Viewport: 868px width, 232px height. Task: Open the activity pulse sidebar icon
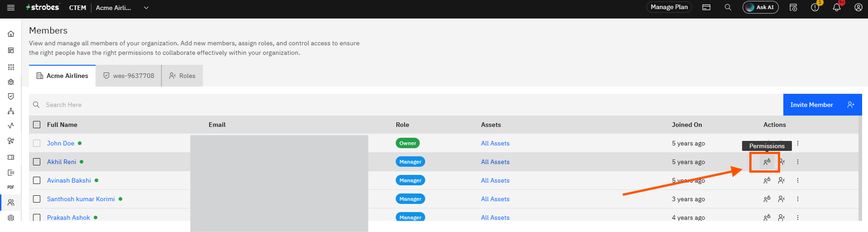[x=11, y=126]
